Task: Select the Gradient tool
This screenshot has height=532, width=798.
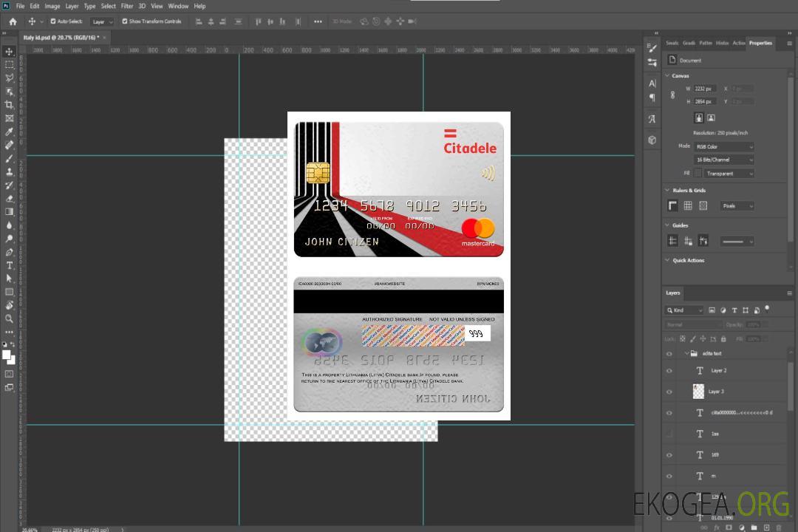Action: pos(9,212)
